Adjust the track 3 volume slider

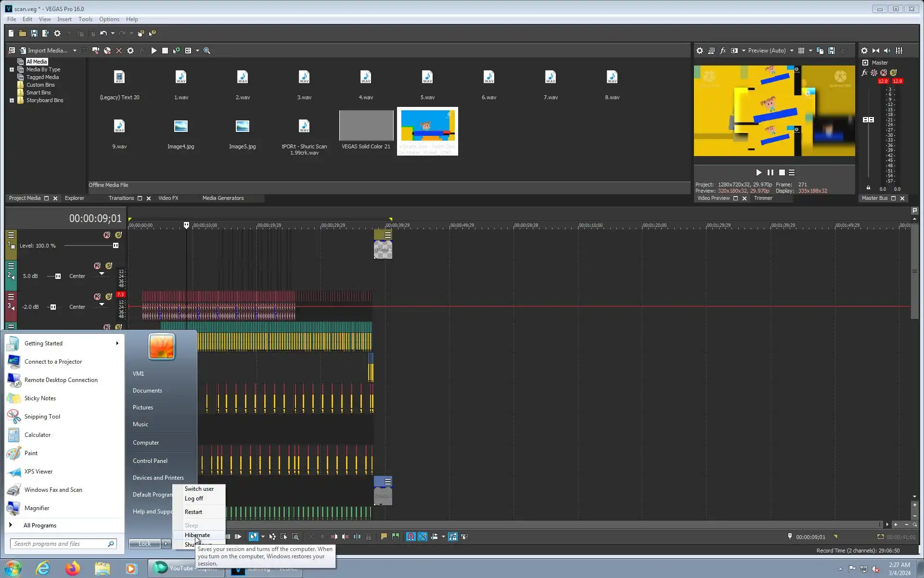click(53, 307)
